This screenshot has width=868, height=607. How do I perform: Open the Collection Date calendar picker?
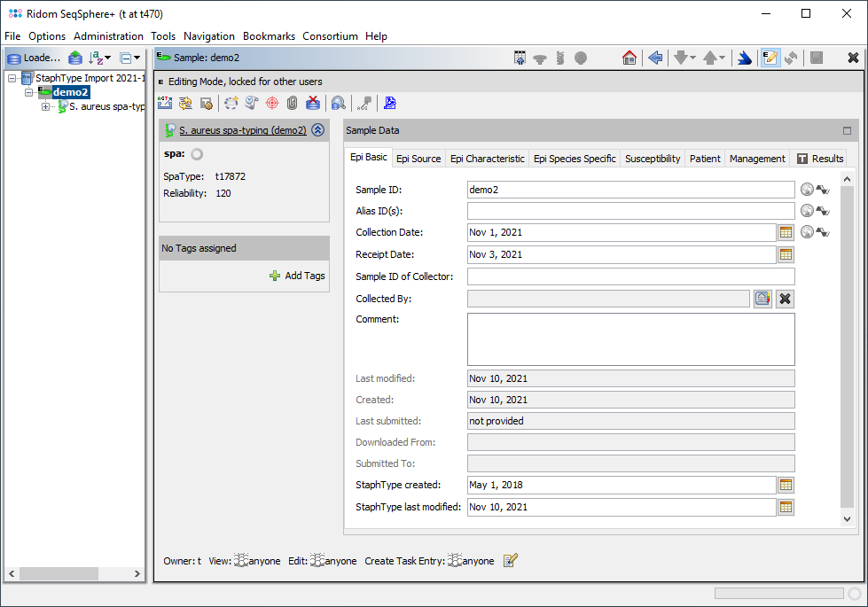tap(786, 232)
